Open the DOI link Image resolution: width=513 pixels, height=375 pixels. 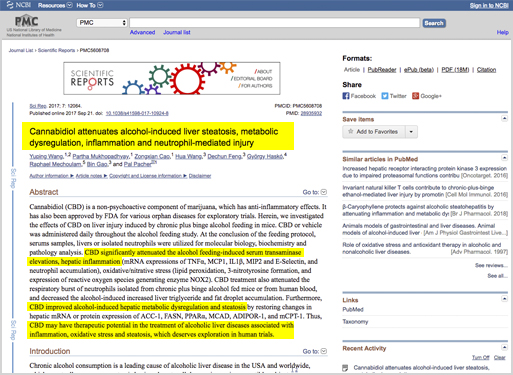tap(137, 113)
